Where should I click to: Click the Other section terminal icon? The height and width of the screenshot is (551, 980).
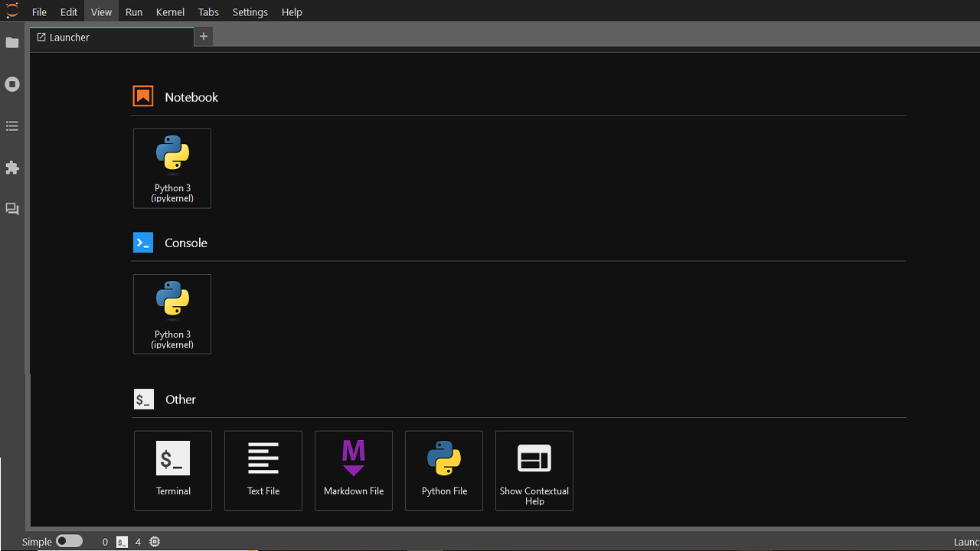coord(144,399)
